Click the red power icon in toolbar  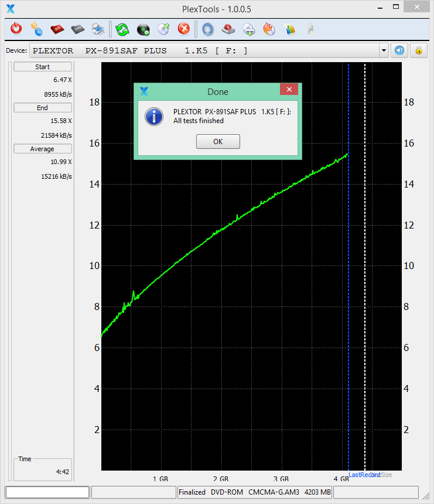pos(16,29)
